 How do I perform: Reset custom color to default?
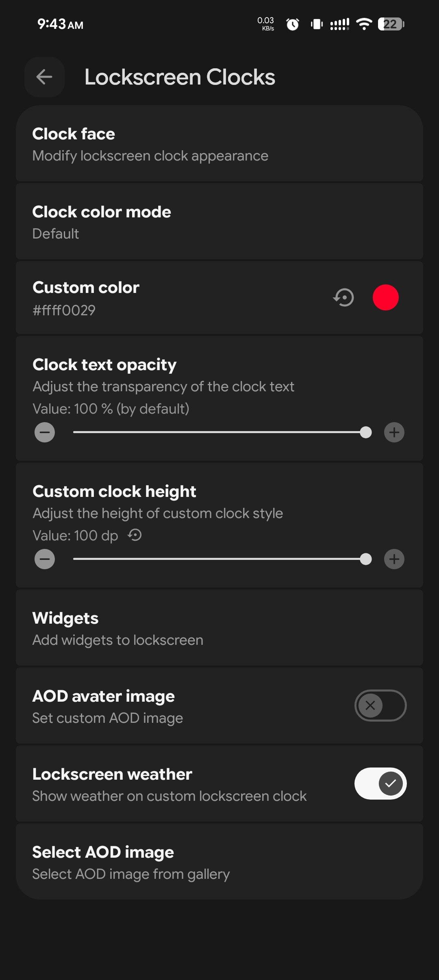[344, 297]
